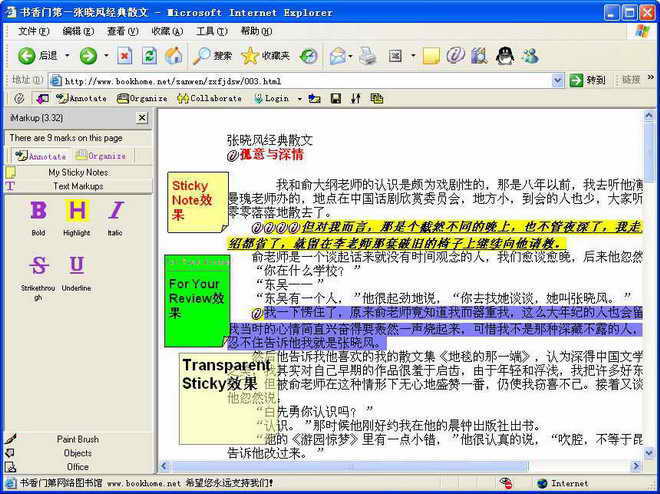
Task: Expand the Paint Brush section
Action: pos(77,439)
